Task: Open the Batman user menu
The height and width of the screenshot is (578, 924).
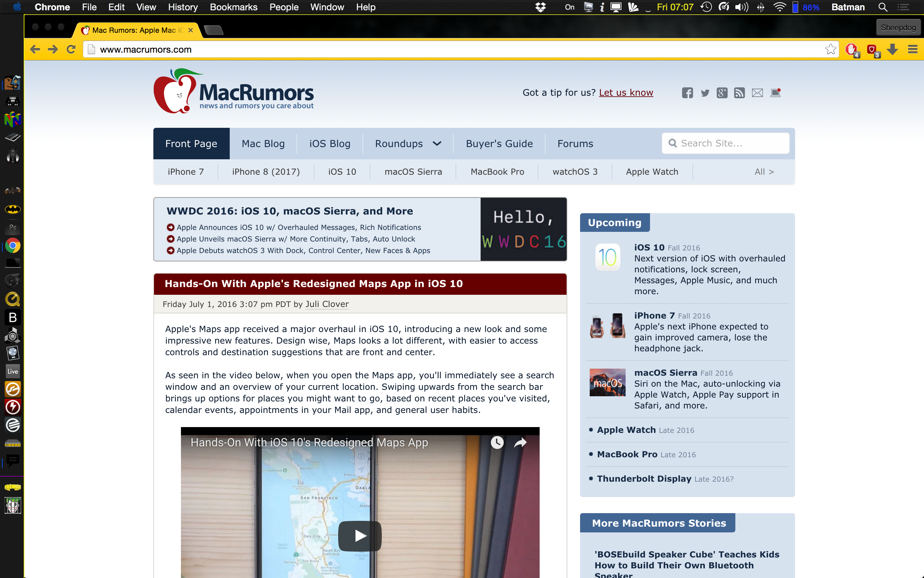Action: [x=848, y=7]
